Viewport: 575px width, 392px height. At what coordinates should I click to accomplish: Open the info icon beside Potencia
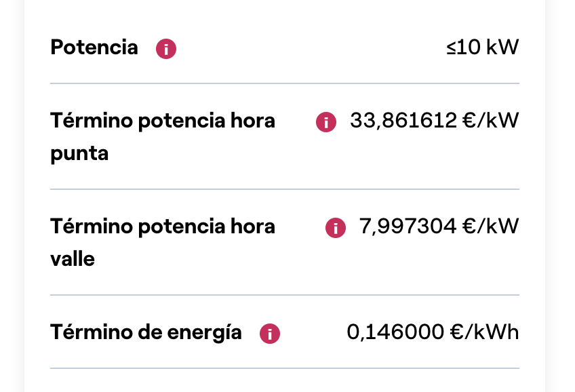(166, 49)
